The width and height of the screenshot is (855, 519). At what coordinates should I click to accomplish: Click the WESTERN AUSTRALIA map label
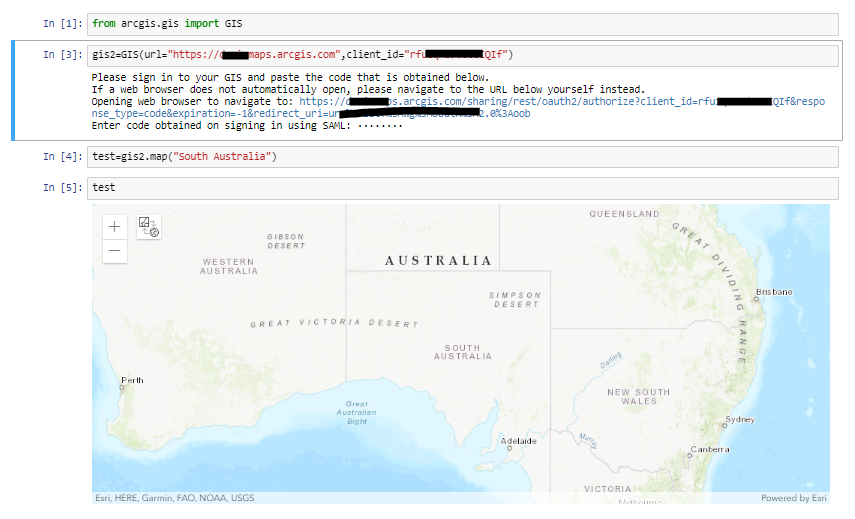(x=228, y=267)
